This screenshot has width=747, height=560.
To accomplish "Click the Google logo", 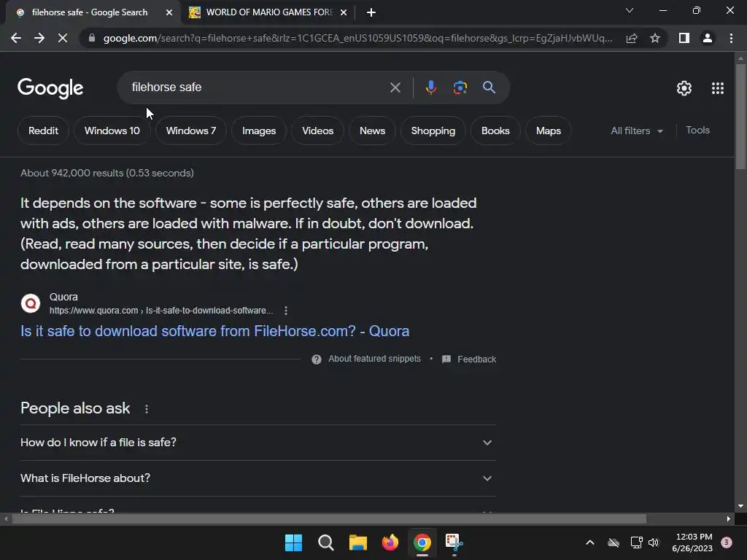I will [50, 88].
